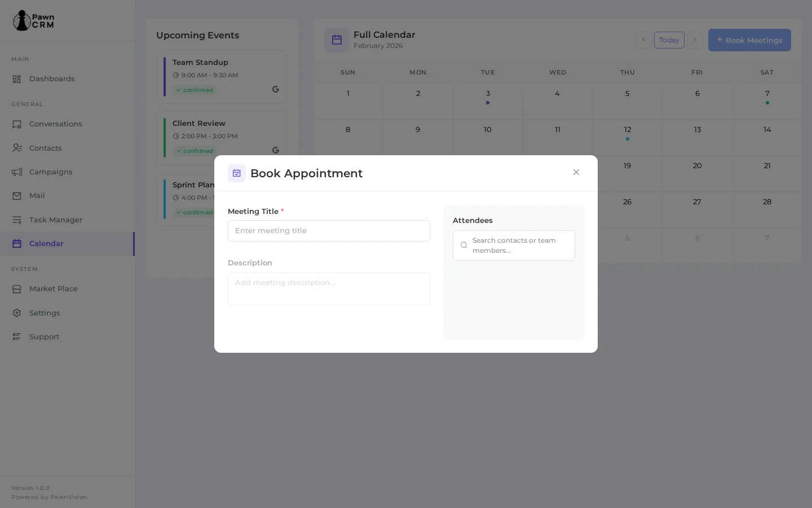Click the Enter meeting title field
This screenshot has width=812, height=508.
tap(329, 231)
